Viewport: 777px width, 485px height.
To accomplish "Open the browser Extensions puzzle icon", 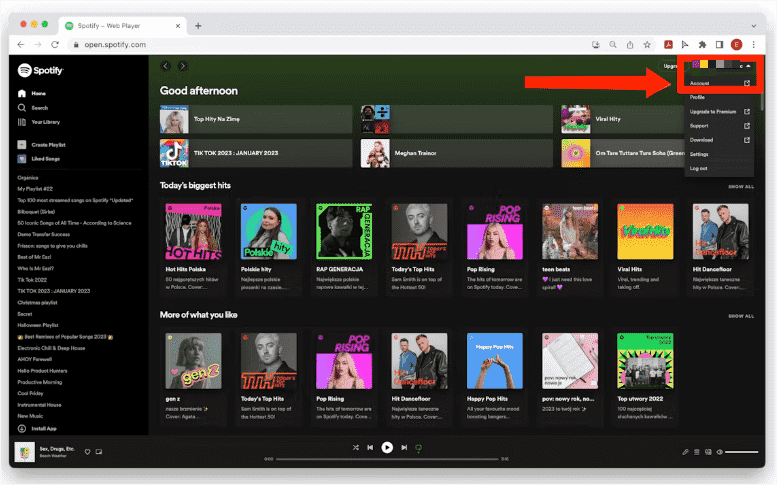I will click(x=702, y=45).
